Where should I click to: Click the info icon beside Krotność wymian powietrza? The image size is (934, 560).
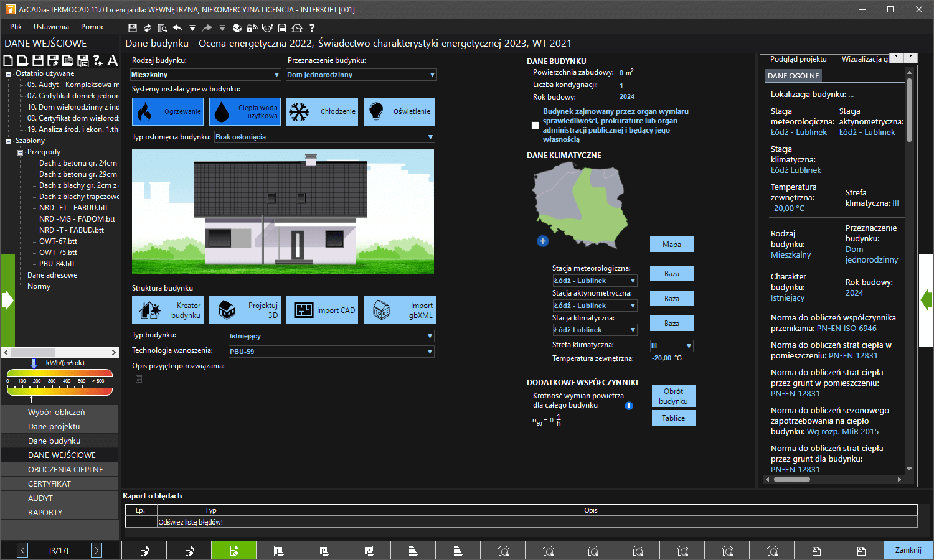tap(629, 406)
